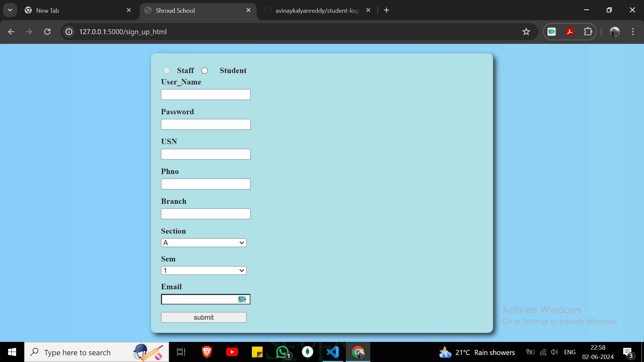Open Chrome three-dot menu

pos(633,32)
